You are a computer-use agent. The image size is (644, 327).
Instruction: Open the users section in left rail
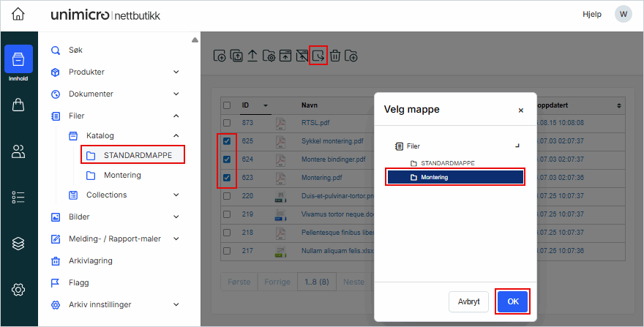click(x=19, y=151)
